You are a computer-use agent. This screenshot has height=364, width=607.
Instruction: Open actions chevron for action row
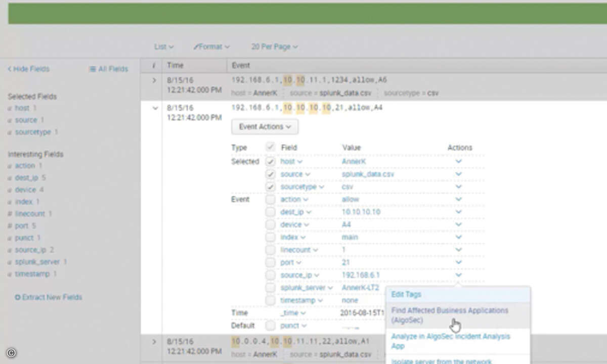pyautogui.click(x=458, y=199)
